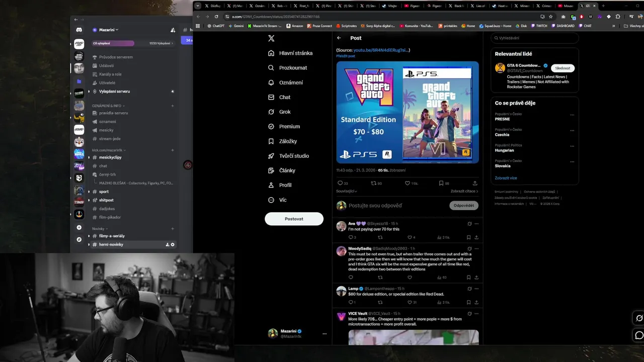Collapse the kick.com/mazarin1k category

pos(109,150)
